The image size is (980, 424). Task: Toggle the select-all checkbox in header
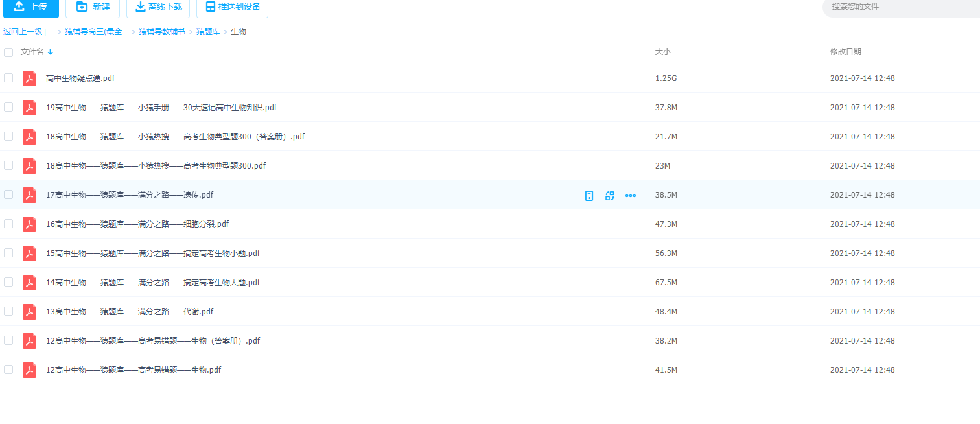(8, 52)
